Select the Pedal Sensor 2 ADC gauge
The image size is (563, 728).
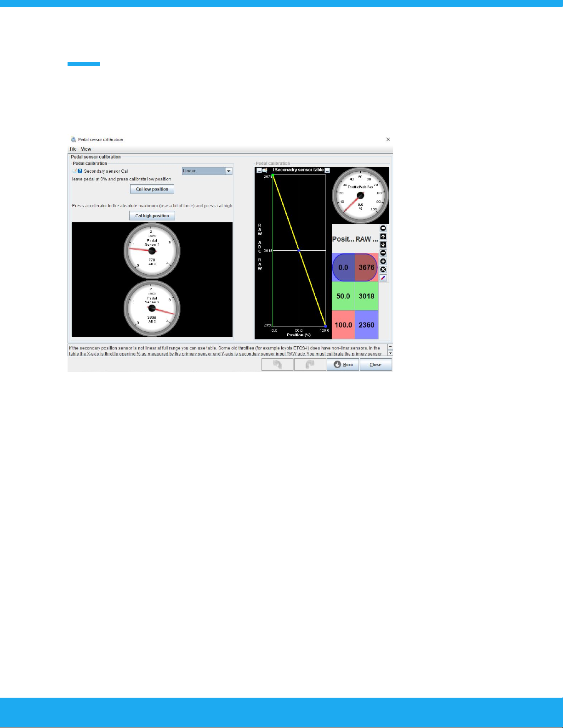click(x=152, y=308)
